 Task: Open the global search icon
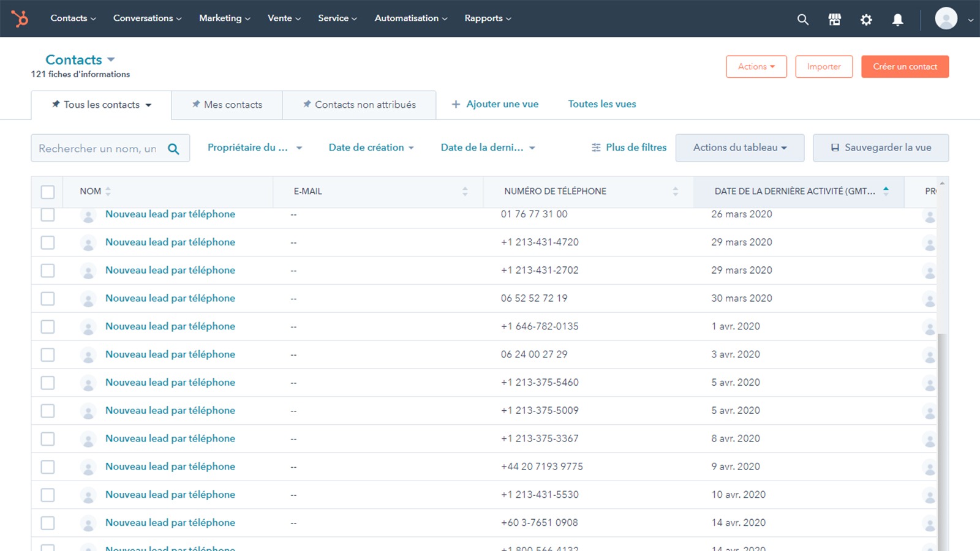[x=802, y=19]
